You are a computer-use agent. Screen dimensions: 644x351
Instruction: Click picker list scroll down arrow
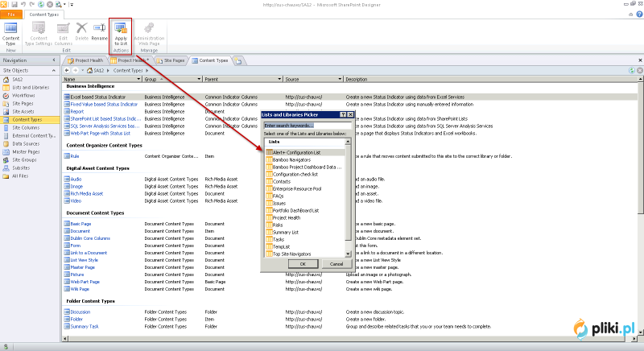click(349, 254)
